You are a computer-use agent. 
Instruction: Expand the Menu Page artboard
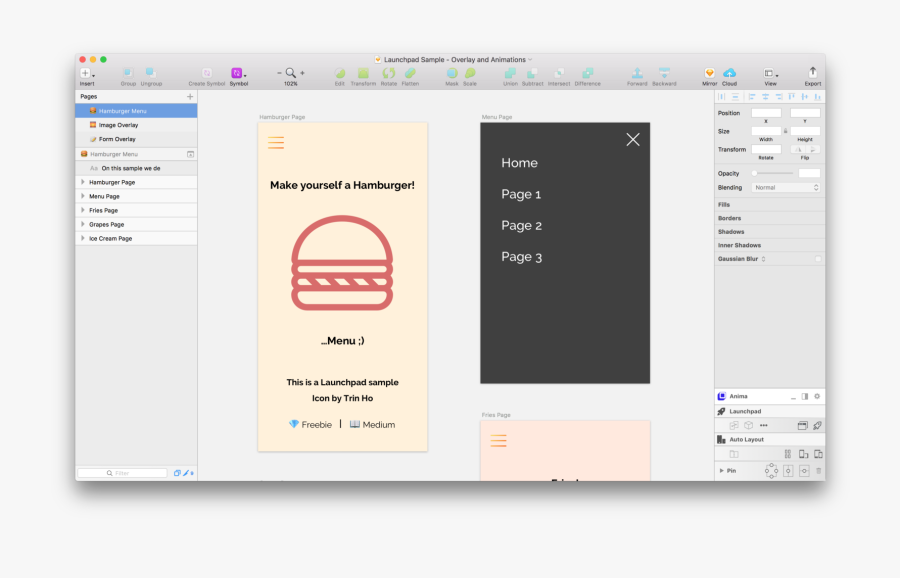coord(83,196)
